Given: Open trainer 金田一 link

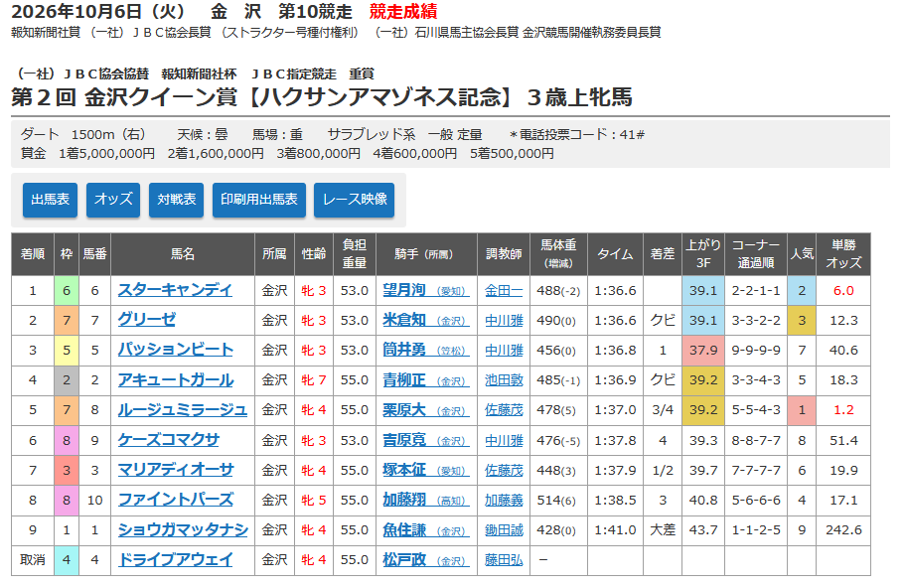Looking at the screenshot, I should coord(504,291).
